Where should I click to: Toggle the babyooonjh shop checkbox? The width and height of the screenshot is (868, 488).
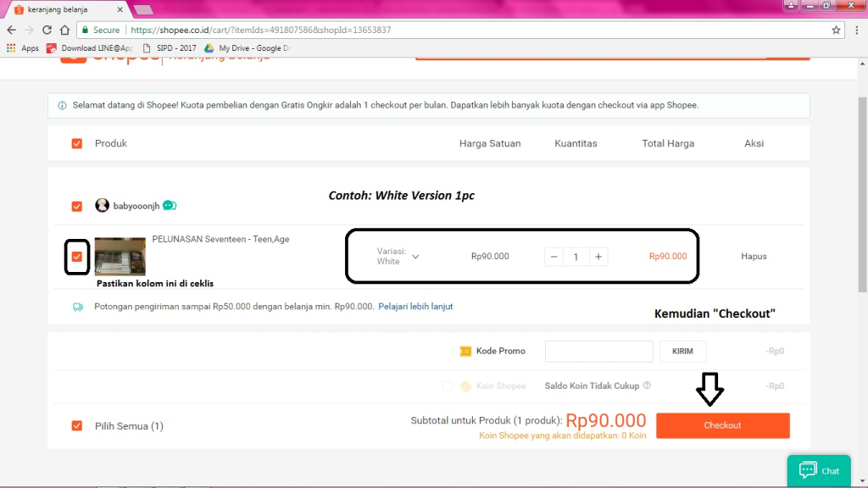(77, 206)
